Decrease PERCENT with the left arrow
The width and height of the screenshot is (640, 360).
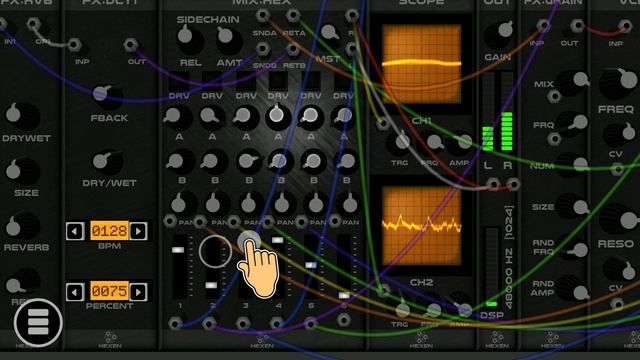75,292
